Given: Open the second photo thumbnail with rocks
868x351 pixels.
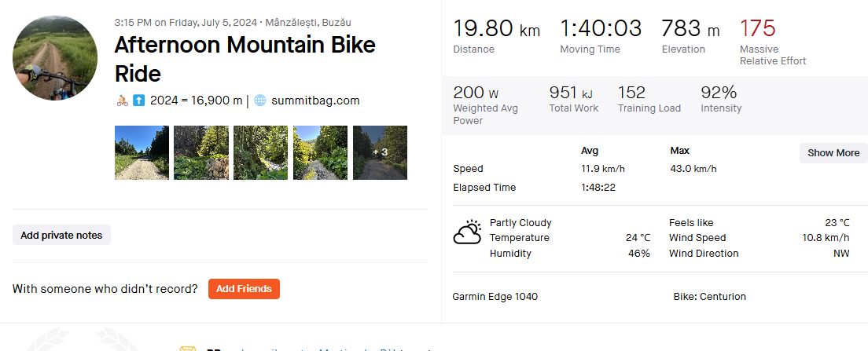Looking at the screenshot, I should point(201,152).
